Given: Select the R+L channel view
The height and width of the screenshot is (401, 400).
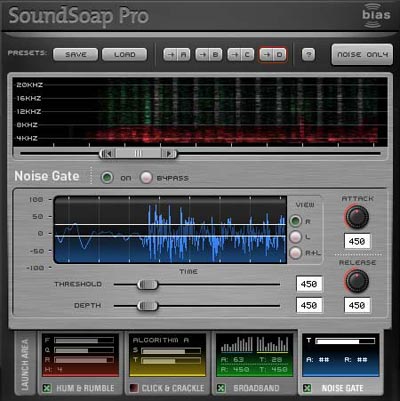Looking at the screenshot, I should pyautogui.click(x=295, y=253).
